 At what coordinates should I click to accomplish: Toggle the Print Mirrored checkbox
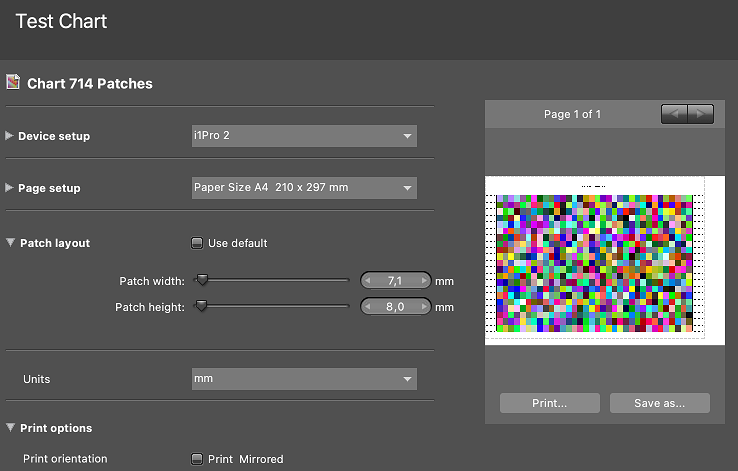click(197, 459)
